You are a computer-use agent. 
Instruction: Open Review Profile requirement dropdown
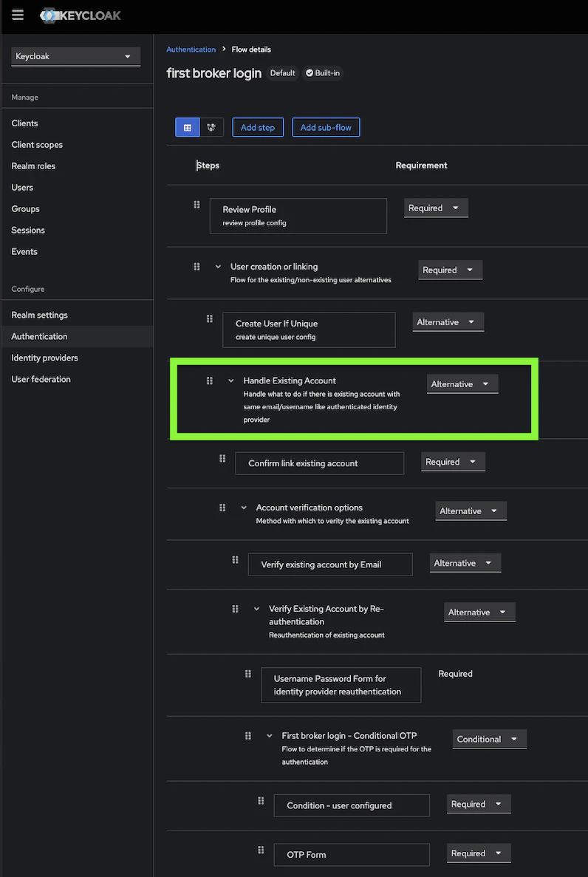pyautogui.click(x=436, y=208)
